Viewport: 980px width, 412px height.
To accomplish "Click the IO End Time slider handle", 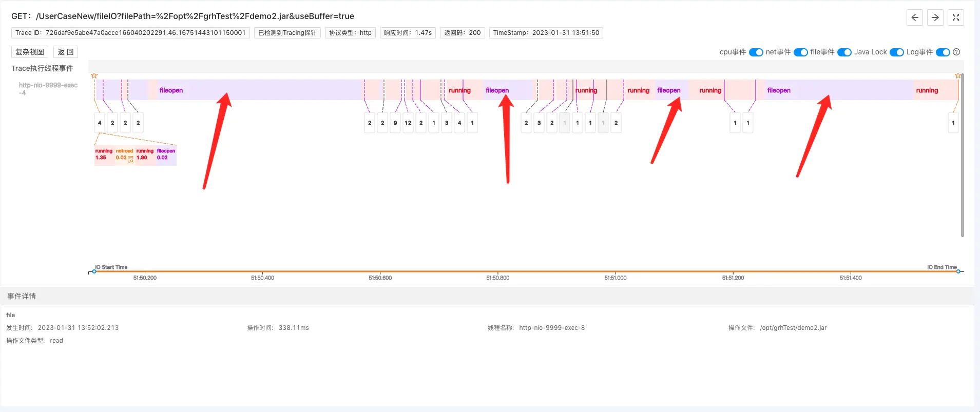I will point(958,271).
